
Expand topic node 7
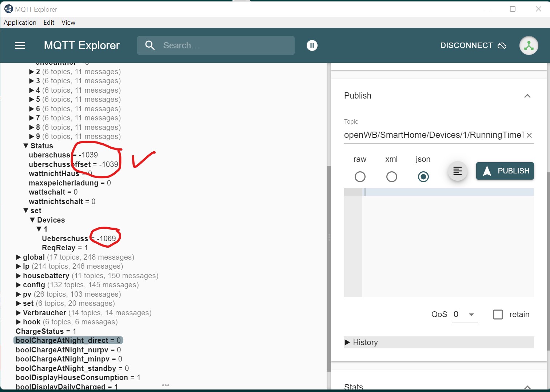(32, 118)
